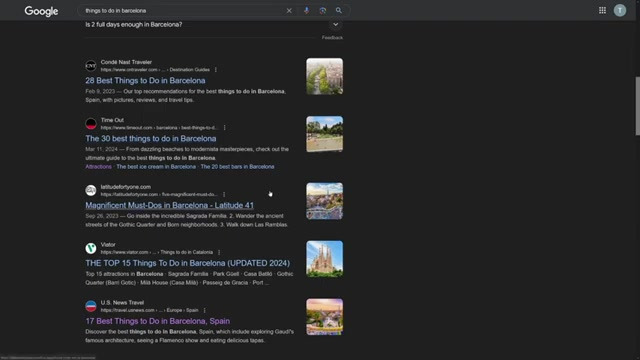The width and height of the screenshot is (640, 360).
Task: Open the account profile avatar
Action: [620, 10]
